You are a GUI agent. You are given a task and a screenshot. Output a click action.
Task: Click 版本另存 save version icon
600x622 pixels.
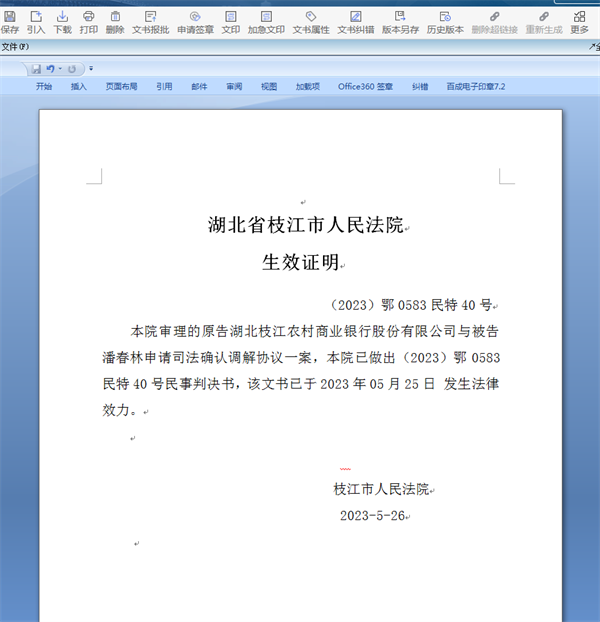tap(400, 22)
